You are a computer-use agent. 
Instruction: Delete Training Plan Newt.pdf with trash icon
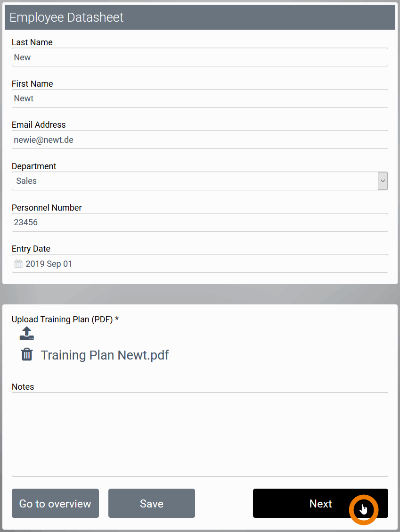pyautogui.click(x=27, y=354)
